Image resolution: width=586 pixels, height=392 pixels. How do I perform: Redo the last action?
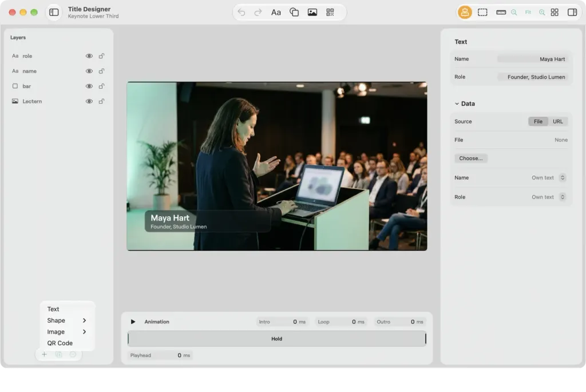tap(258, 13)
